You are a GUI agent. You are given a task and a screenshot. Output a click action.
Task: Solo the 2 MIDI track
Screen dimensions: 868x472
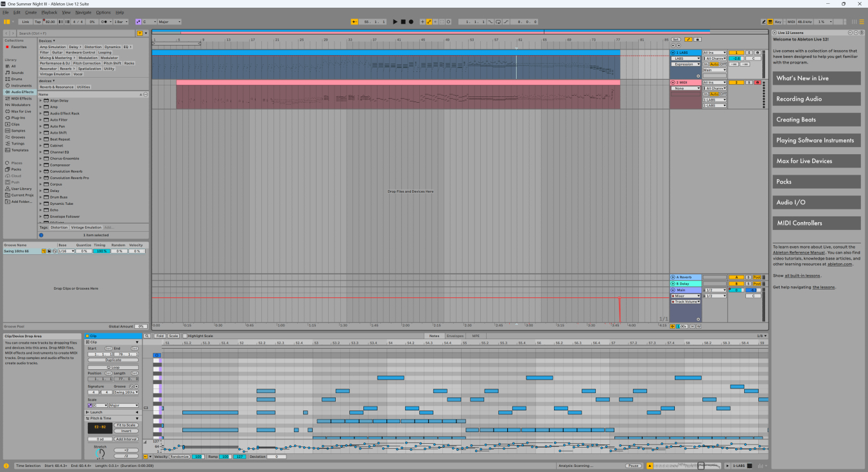point(749,82)
